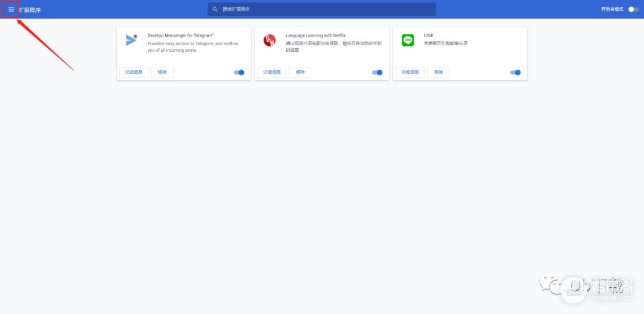Remove Language Learning with Netflix extension

pos(300,72)
